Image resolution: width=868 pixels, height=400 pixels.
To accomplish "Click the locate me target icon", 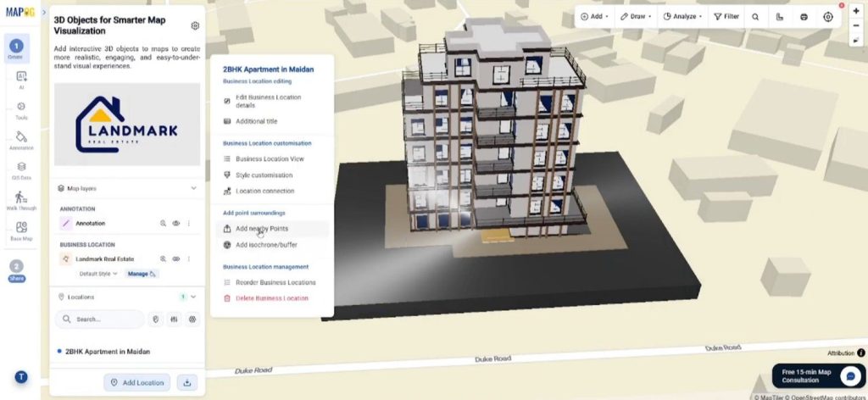I will 828,17.
